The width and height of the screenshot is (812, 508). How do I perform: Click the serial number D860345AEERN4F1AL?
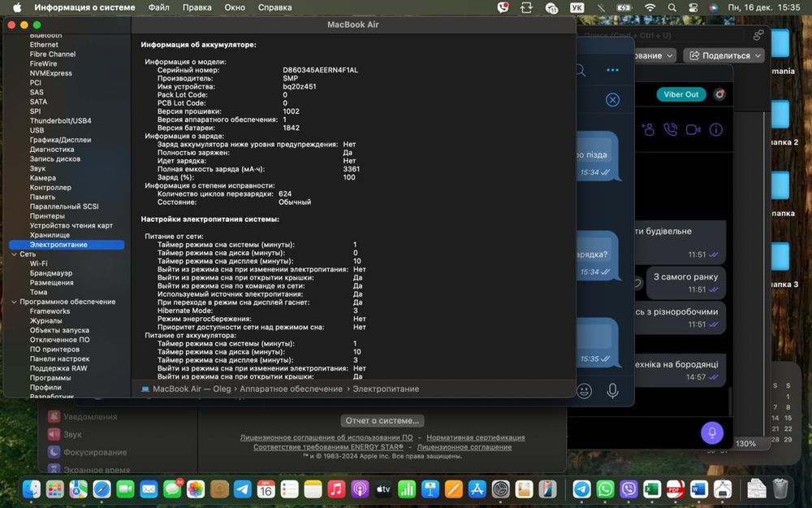pyautogui.click(x=320, y=70)
